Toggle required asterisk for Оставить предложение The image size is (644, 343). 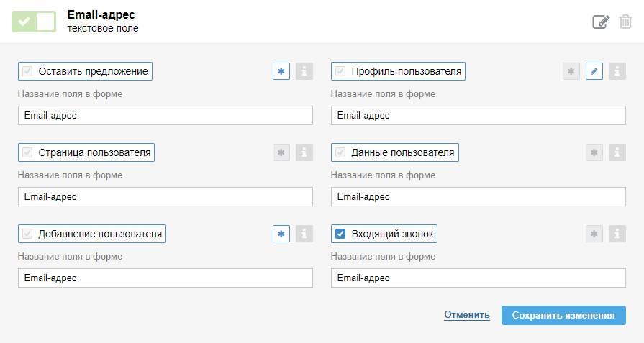(x=281, y=71)
